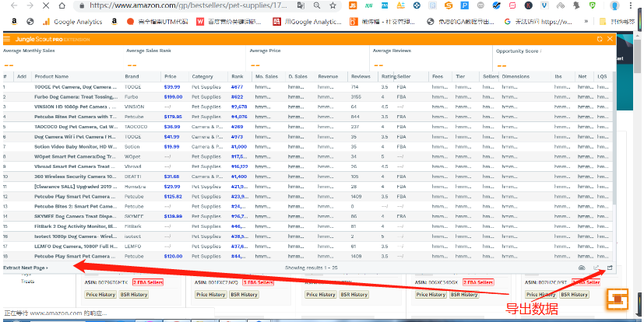Click the floating orange Jungle Scout widget
Image resolution: width=644 pixels, height=322 pixels.
[618, 299]
